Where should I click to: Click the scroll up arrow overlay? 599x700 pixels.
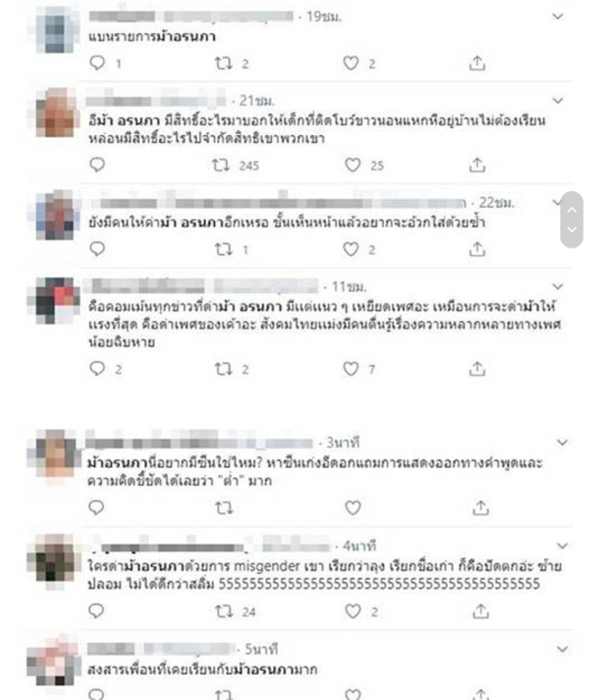pos(572,210)
